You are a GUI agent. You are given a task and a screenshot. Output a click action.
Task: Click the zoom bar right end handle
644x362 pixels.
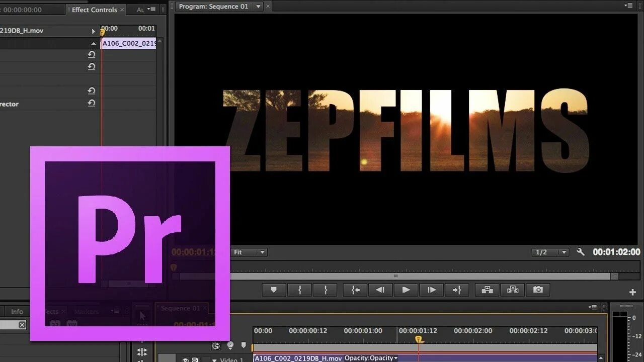tap(615, 276)
